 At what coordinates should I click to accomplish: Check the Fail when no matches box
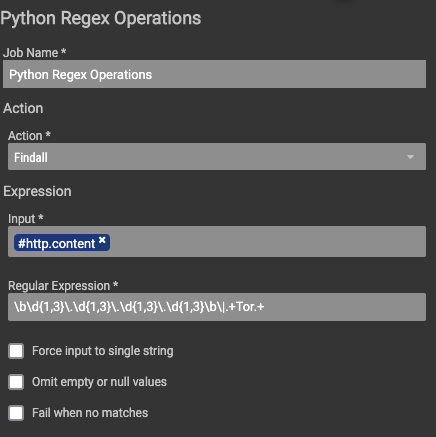pos(16,413)
